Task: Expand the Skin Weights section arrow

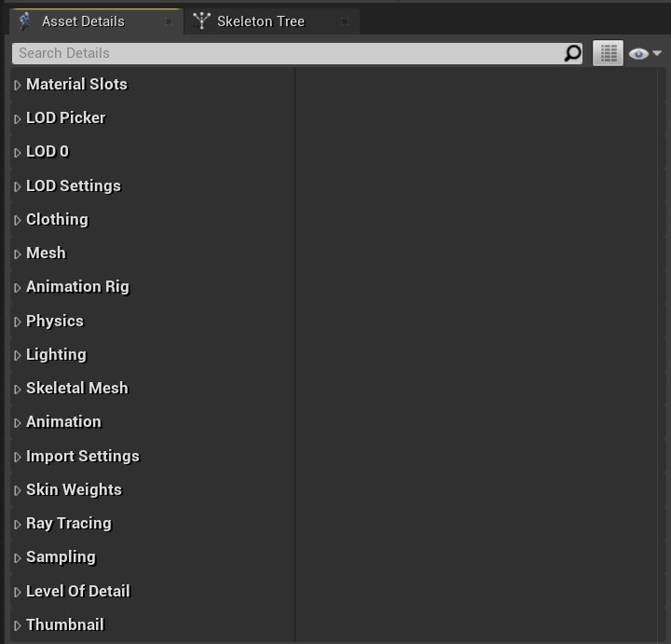Action: 17,491
